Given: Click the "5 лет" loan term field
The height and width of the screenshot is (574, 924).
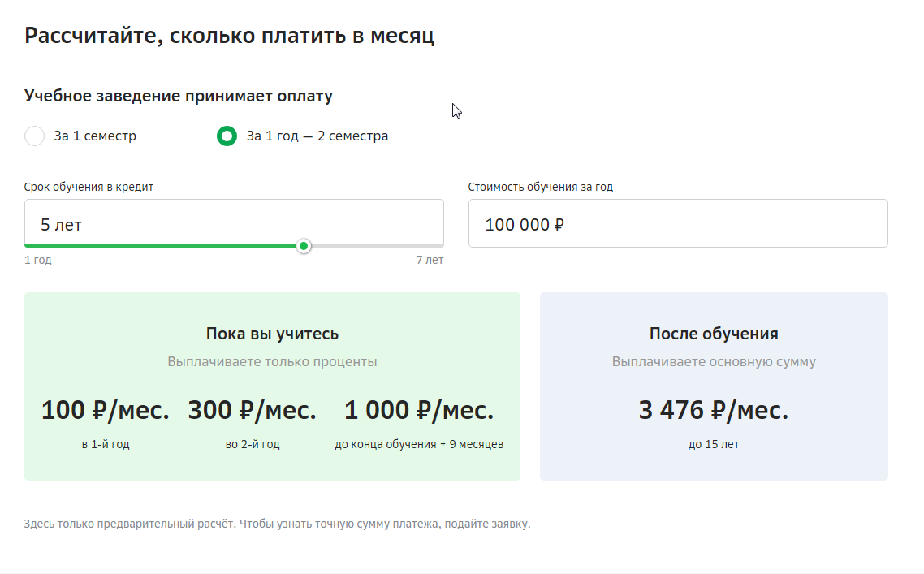Looking at the screenshot, I should [x=234, y=222].
